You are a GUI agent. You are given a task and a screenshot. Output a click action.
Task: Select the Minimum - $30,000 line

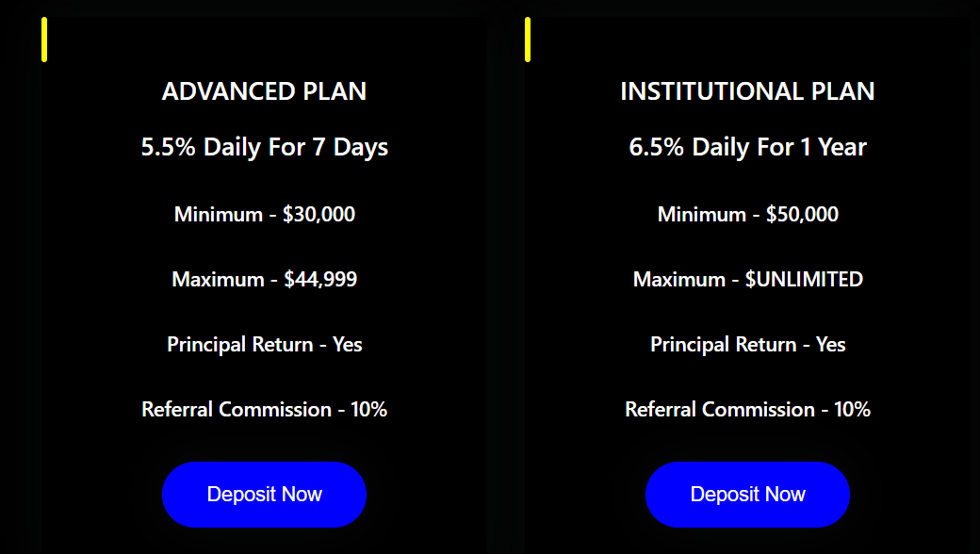pyautogui.click(x=264, y=215)
